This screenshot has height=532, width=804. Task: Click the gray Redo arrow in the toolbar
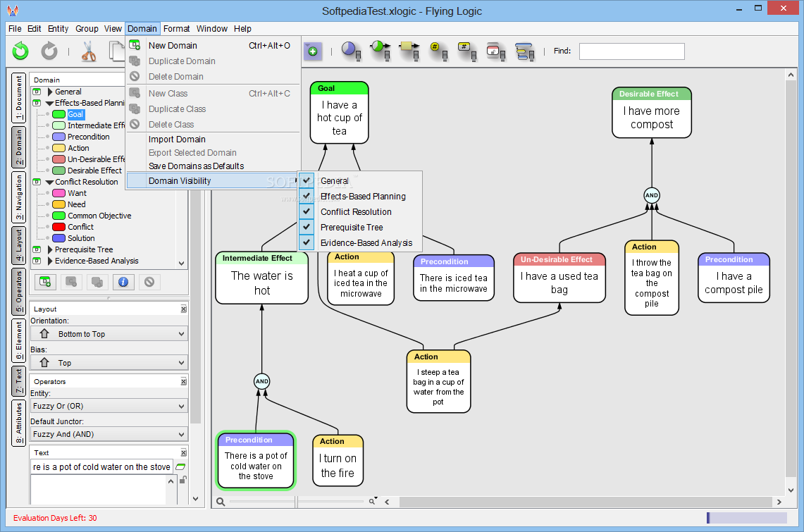click(x=49, y=51)
